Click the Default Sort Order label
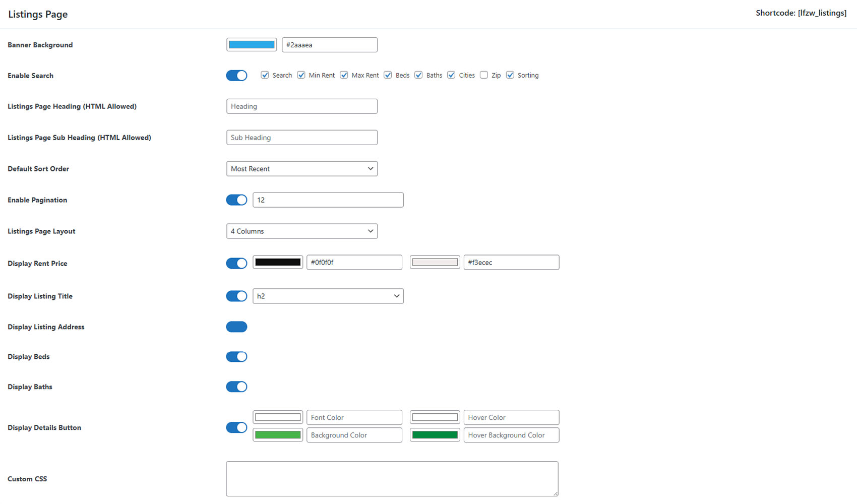This screenshot has width=857, height=504. coord(38,169)
